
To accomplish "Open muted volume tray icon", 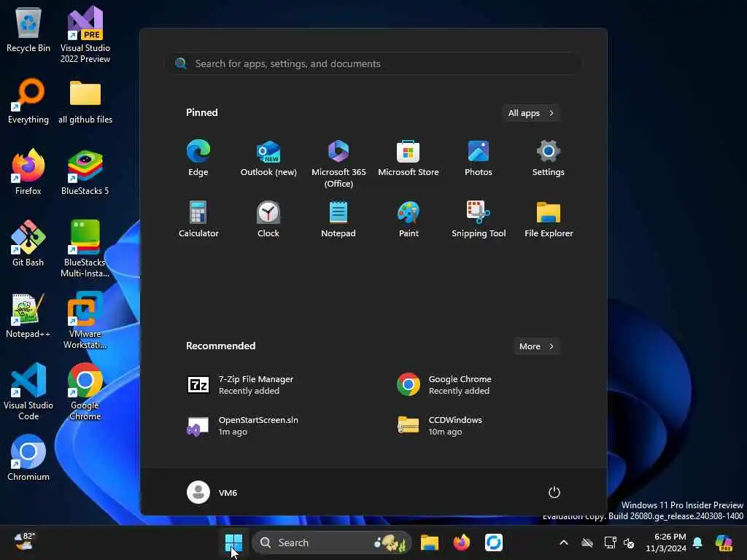I will (629, 542).
